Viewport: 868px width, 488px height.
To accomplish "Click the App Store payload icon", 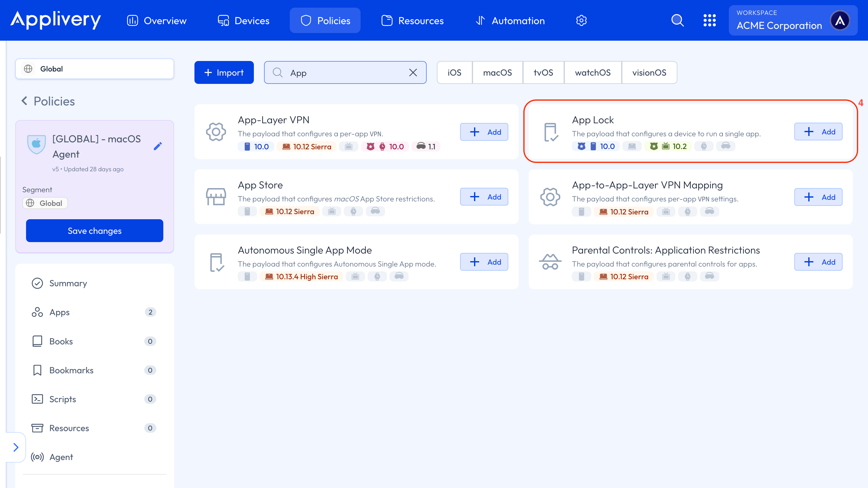I will 216,196.
